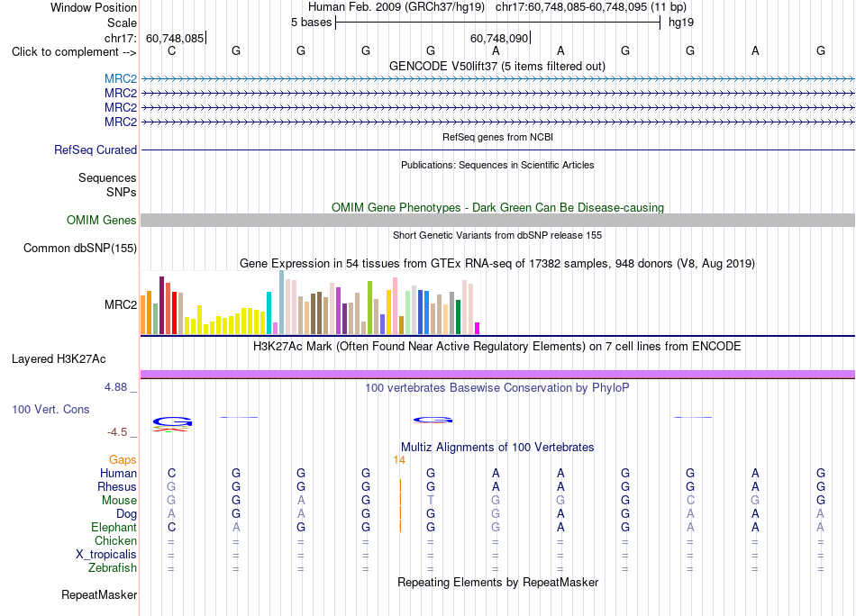Viewport: 856px width, 616px height.
Task: Open the light-blue MRC2 transcript label
Action: click(x=121, y=79)
